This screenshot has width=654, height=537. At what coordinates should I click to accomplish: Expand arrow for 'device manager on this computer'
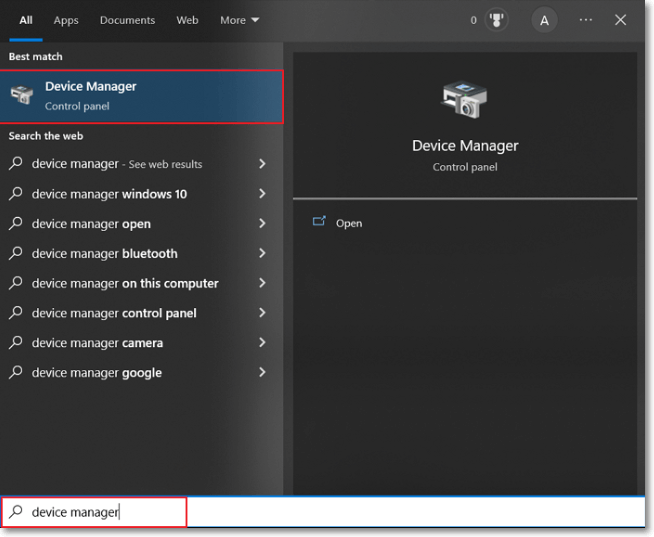[x=262, y=283]
